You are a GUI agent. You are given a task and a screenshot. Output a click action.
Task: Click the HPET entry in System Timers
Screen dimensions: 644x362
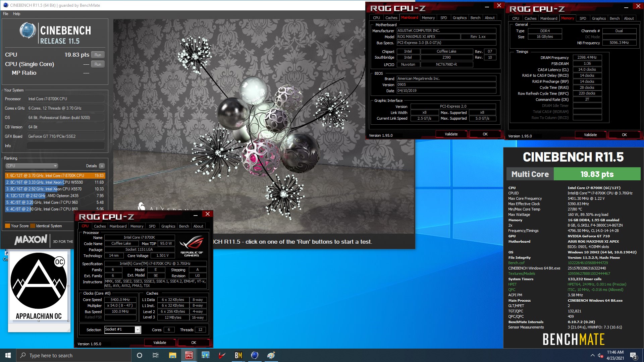512,284
